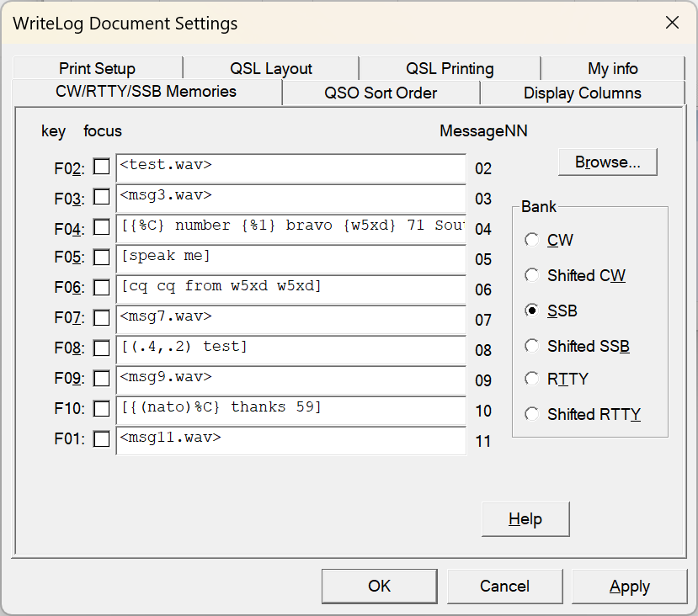
Task: Tick the F01 focus checkbox
Action: (x=102, y=439)
